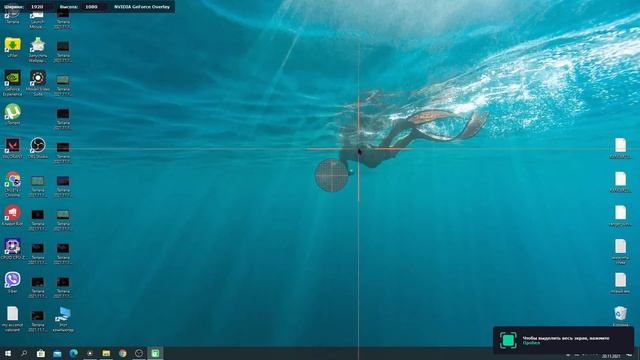Edit the height field showing 1080
The image size is (640, 360).
[x=91, y=7]
